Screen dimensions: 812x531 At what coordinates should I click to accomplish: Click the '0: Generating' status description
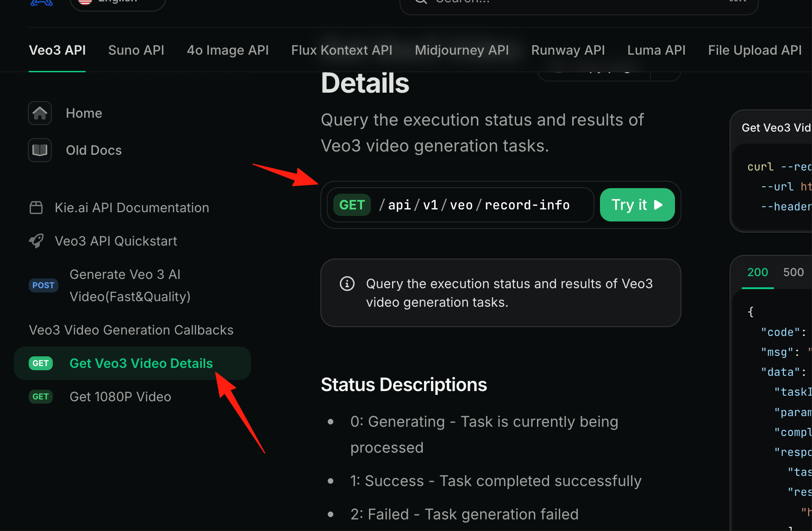tap(484, 435)
